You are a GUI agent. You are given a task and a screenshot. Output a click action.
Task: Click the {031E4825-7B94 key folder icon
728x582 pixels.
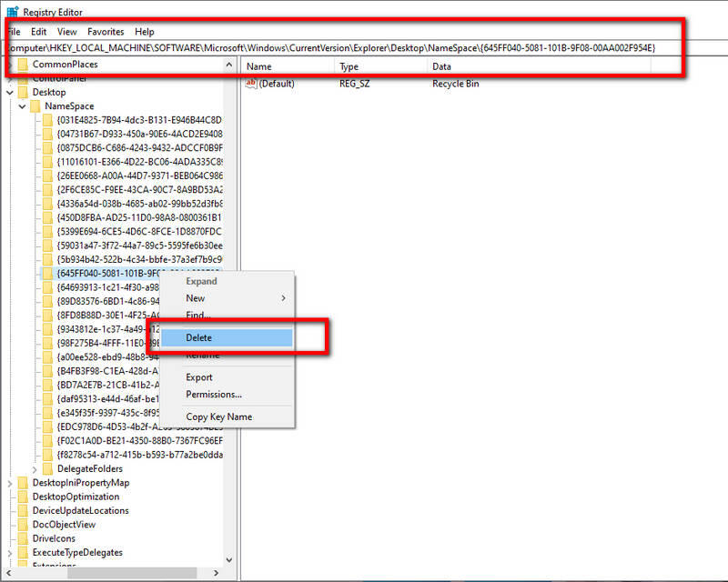(47, 120)
